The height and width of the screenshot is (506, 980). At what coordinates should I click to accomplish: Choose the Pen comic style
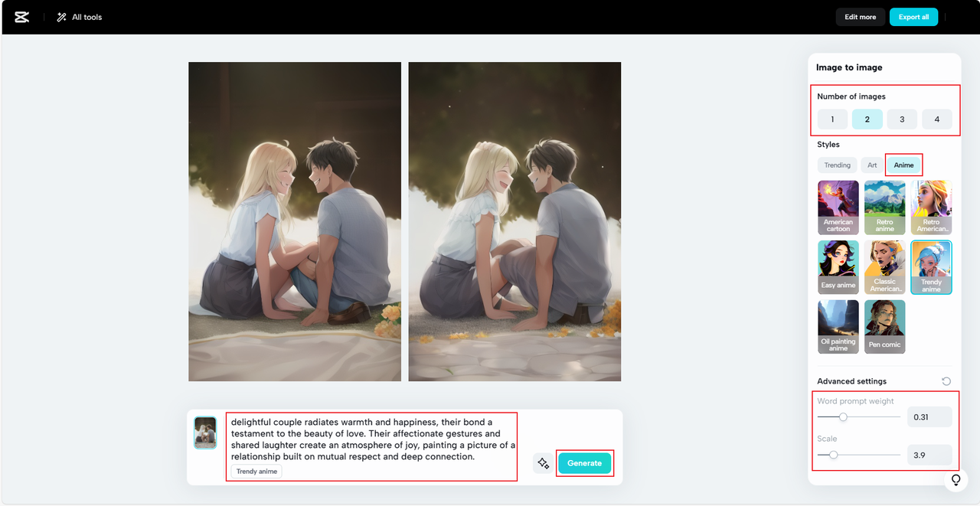[885, 327]
